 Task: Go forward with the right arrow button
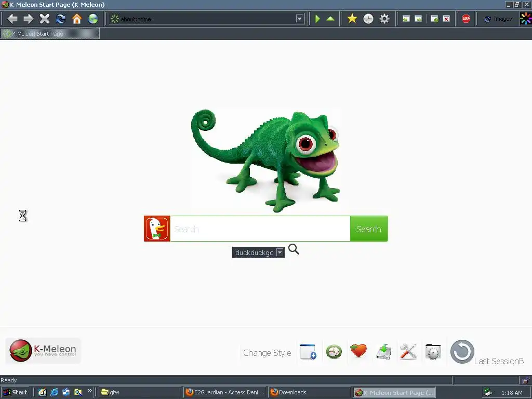29,19
